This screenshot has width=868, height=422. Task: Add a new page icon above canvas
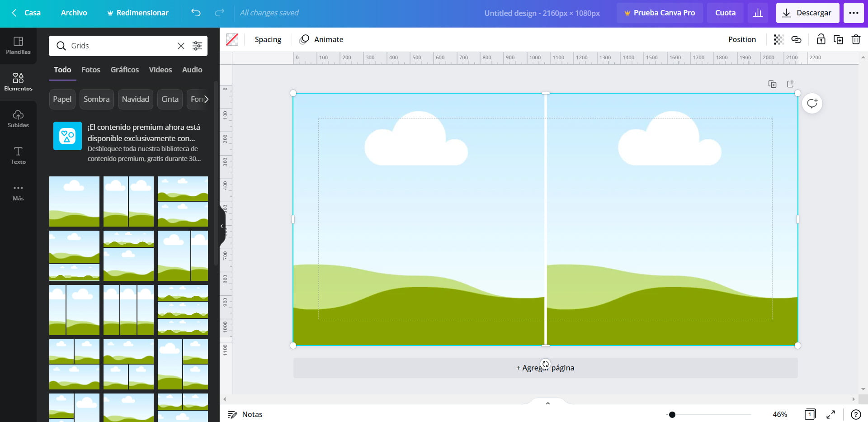click(x=790, y=84)
